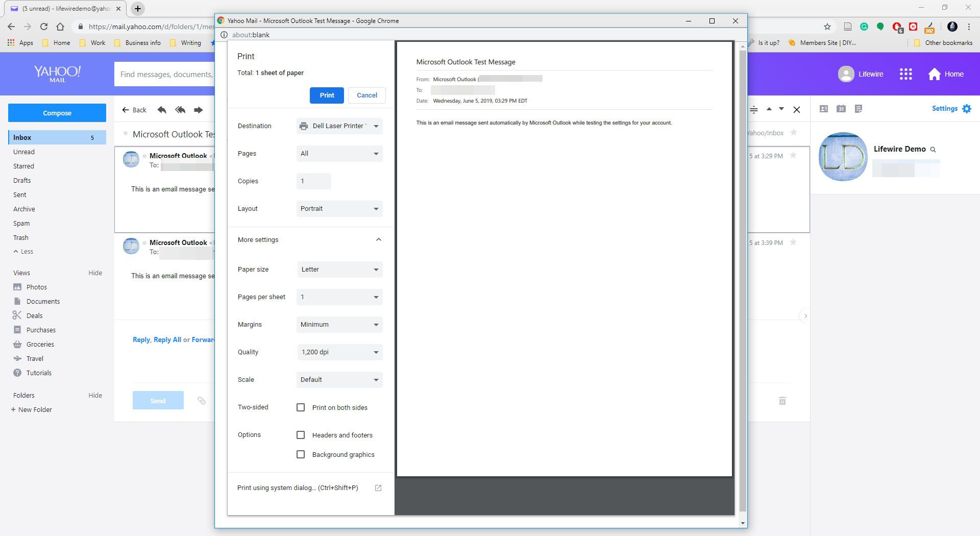Open Yahoo Mail Settings gear
Viewport: 980px width, 536px height.
(967, 109)
